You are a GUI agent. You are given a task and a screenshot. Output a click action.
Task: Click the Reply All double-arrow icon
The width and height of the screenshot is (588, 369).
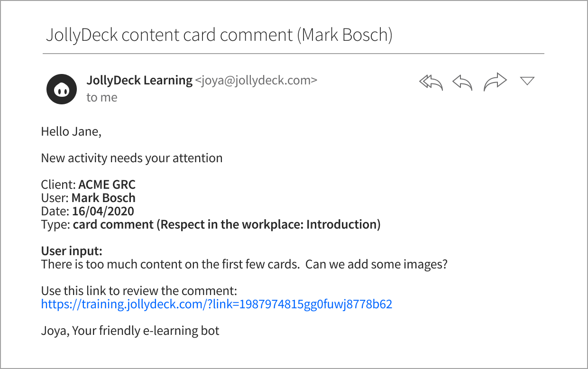pyautogui.click(x=431, y=83)
